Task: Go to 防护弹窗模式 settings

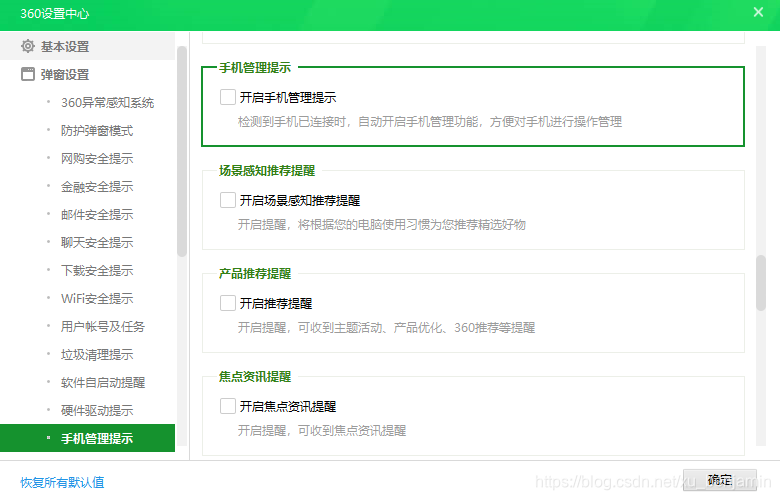Action: pos(97,130)
